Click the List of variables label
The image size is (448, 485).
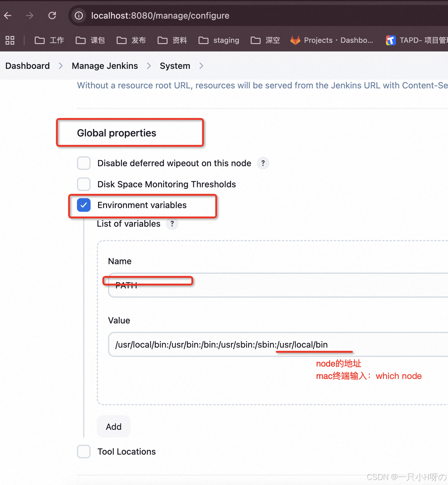tap(129, 224)
